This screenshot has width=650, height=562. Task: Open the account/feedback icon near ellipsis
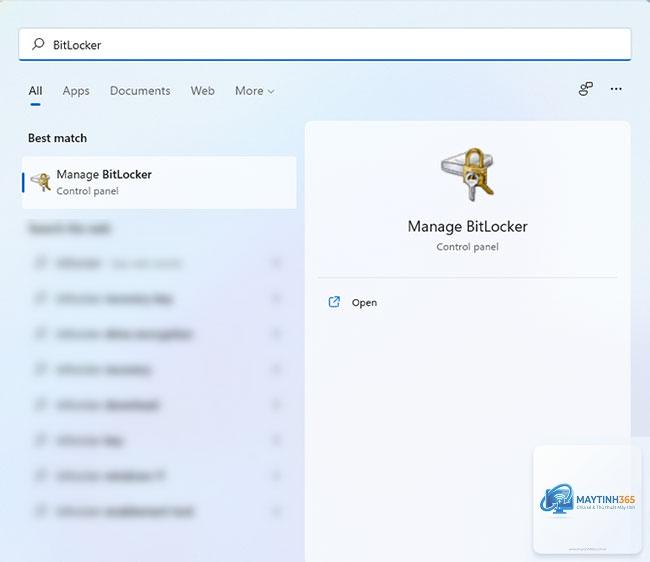click(586, 89)
